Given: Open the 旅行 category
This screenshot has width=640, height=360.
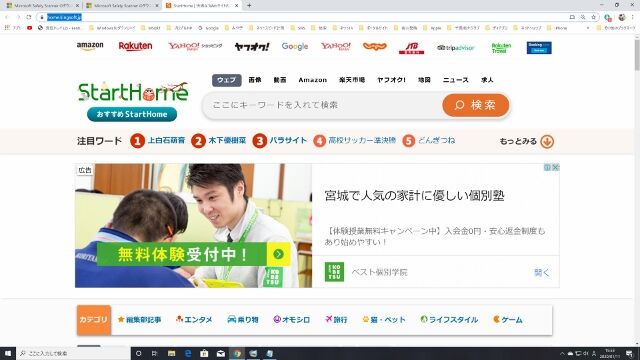Looking at the screenshot, I should 336,320.
